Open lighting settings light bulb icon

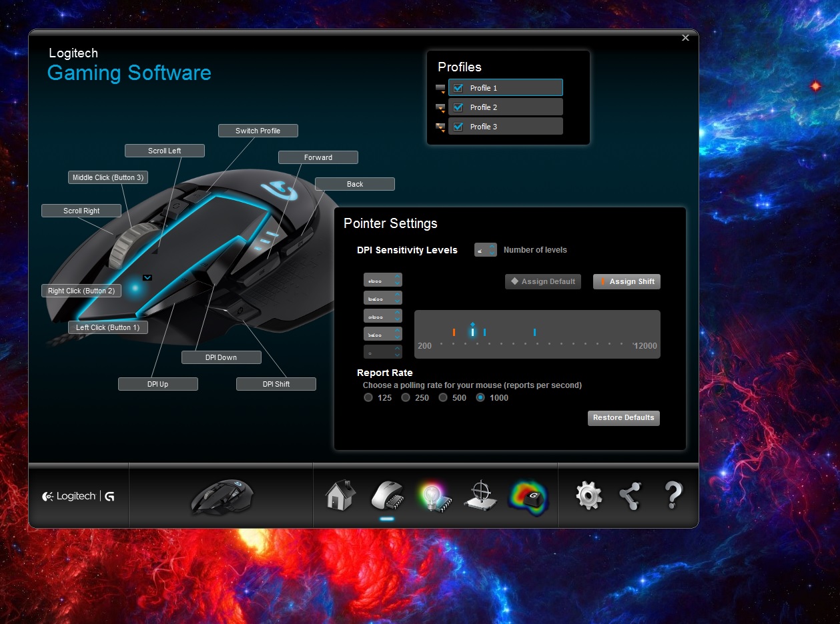point(434,497)
